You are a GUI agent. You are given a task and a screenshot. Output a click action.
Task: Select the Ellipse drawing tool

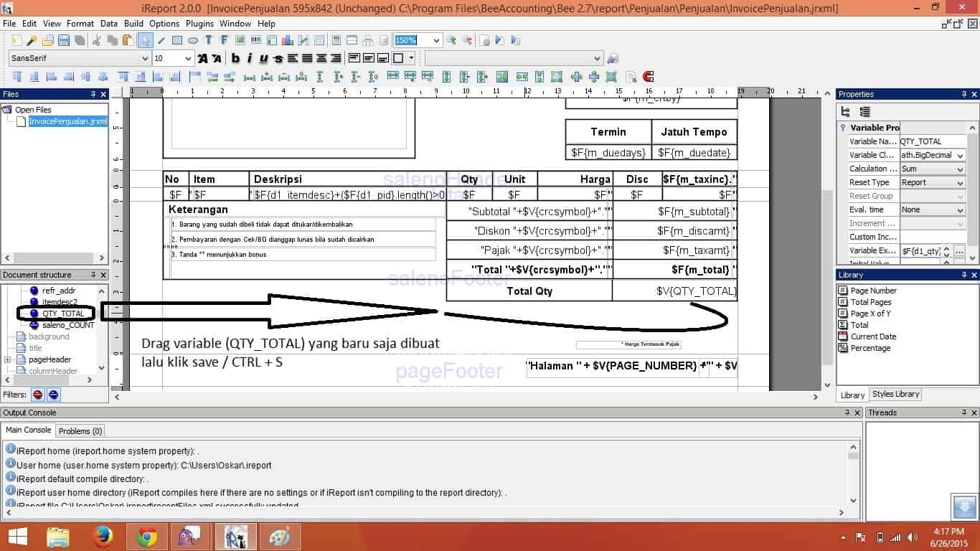(194, 40)
